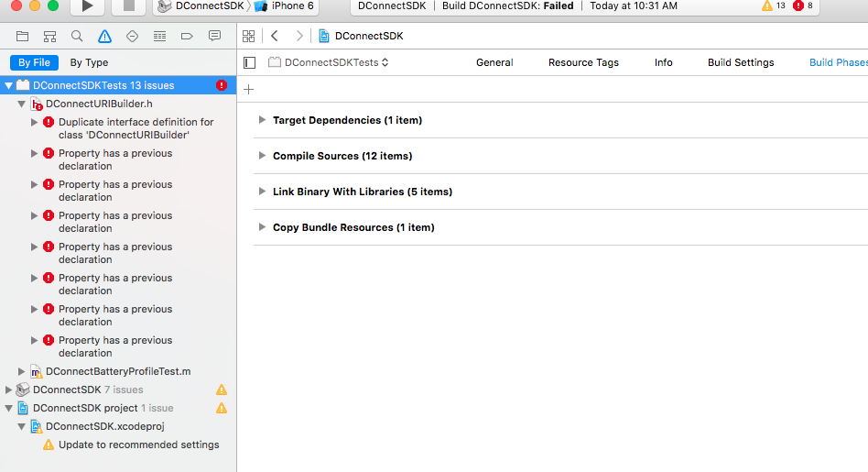
Task: Open the Info tab
Action: pos(663,62)
